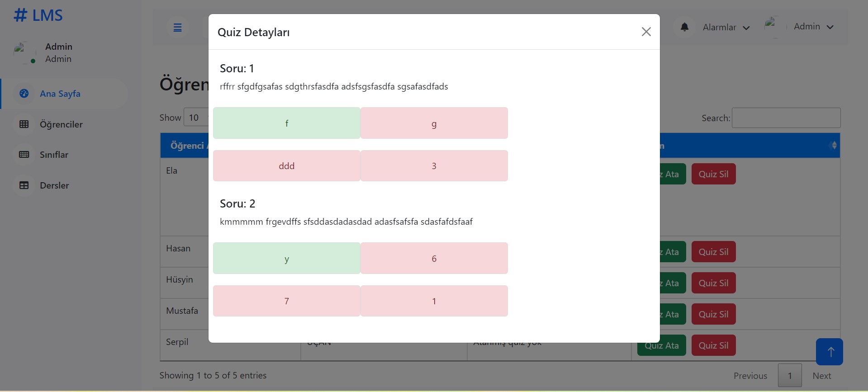Screen dimensions: 868x392
Task: Expand the Alarmlar dropdown
Action: click(x=726, y=28)
